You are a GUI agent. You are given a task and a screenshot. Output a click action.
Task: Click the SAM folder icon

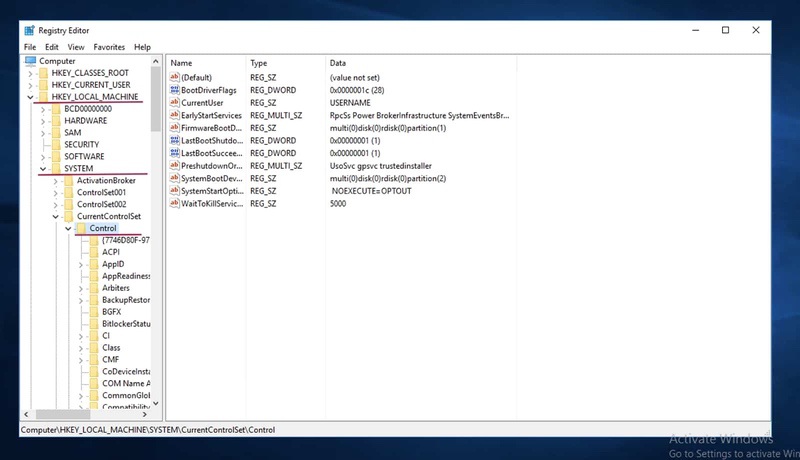[x=56, y=133]
